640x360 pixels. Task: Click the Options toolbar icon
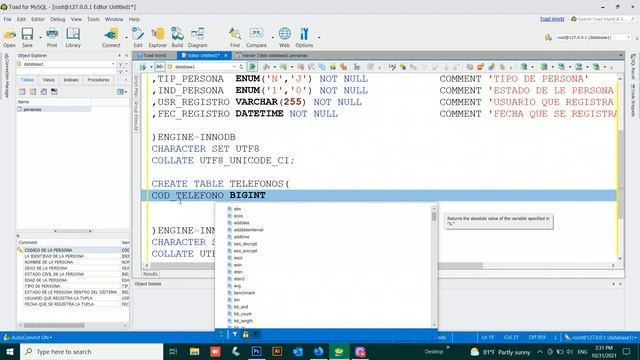(x=304, y=38)
